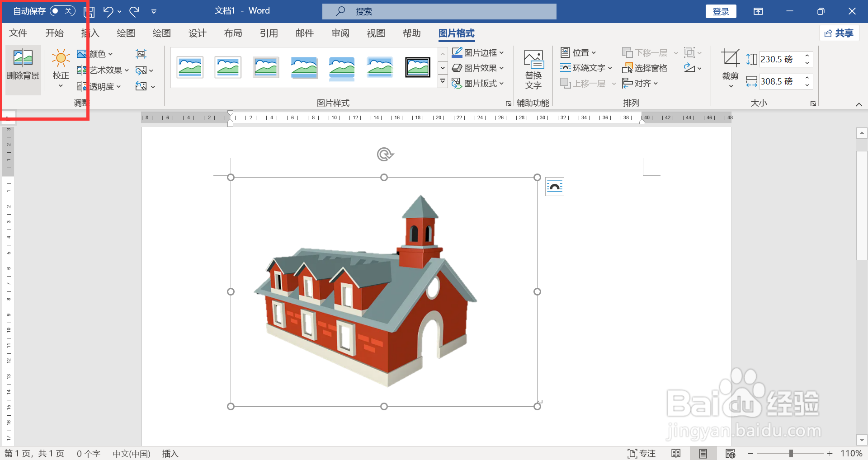Click the Change Picture icon
Screen dimensions: 868x460
pos(144,70)
